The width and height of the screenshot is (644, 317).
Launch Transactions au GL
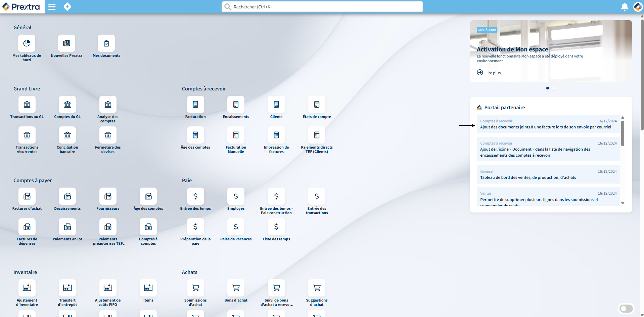[x=27, y=105]
